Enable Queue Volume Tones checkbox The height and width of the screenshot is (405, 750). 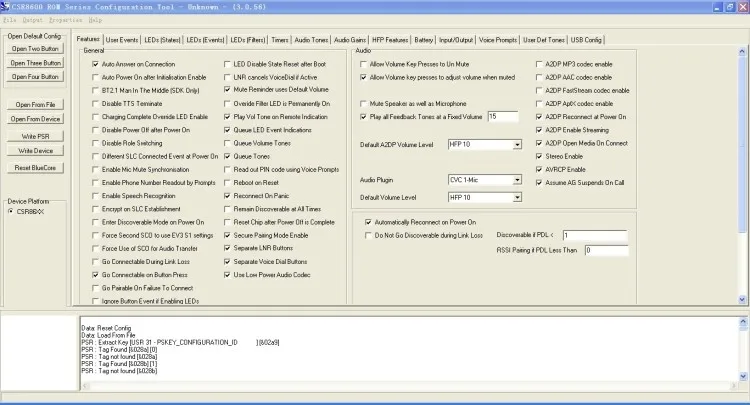click(227, 143)
